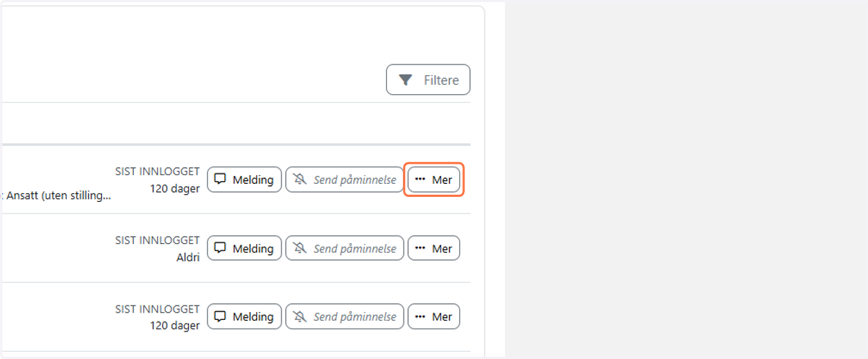
Task: Click the speech bubble icon in the top row
Action: [x=221, y=179]
